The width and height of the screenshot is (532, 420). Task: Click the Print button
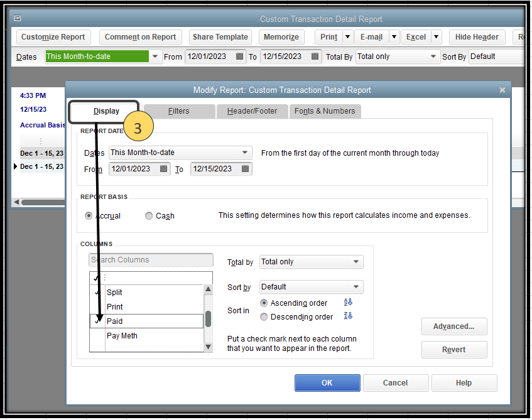click(x=328, y=36)
